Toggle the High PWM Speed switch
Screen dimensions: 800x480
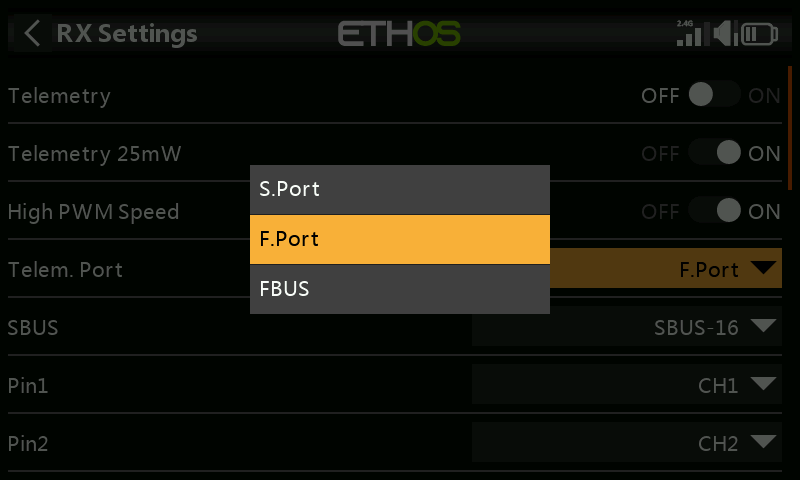tap(714, 210)
